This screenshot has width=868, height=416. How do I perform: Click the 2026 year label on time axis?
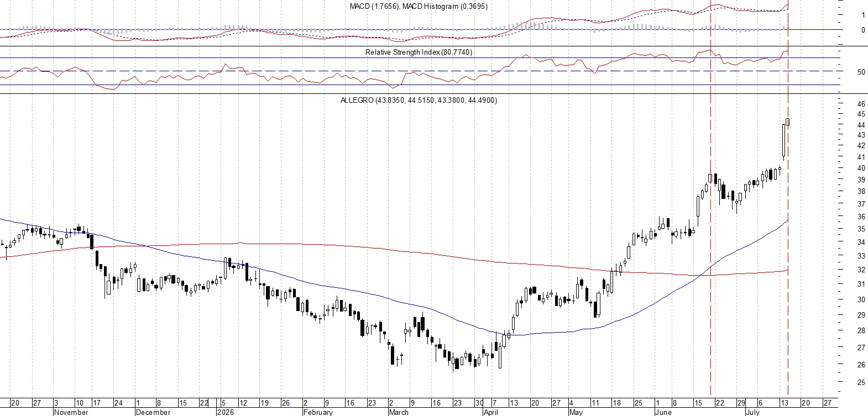pos(226,412)
